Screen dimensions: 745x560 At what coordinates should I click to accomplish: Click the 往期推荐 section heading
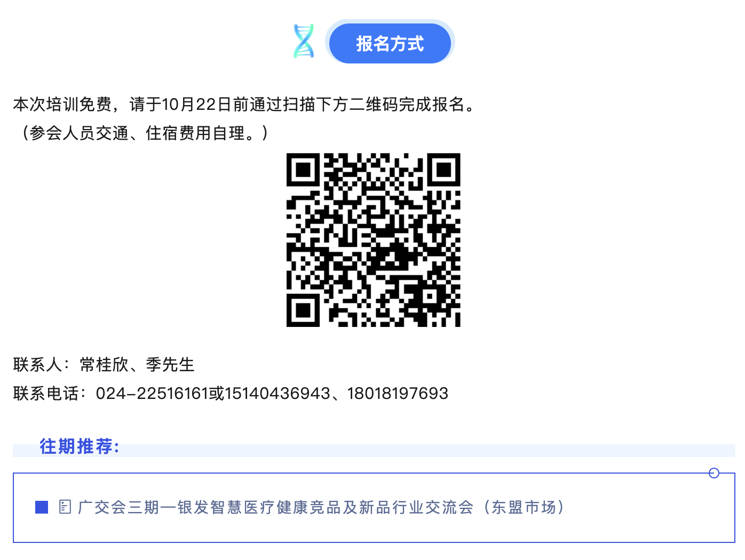[80, 446]
